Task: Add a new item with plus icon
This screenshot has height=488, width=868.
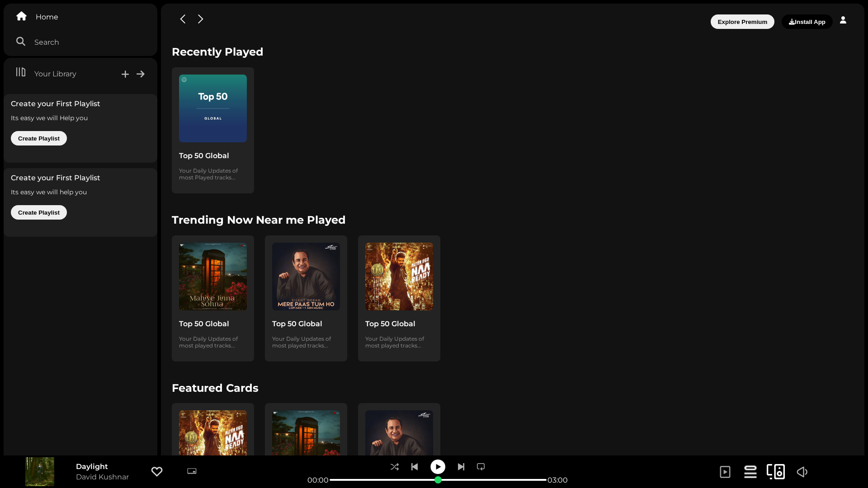Action: pyautogui.click(x=125, y=74)
